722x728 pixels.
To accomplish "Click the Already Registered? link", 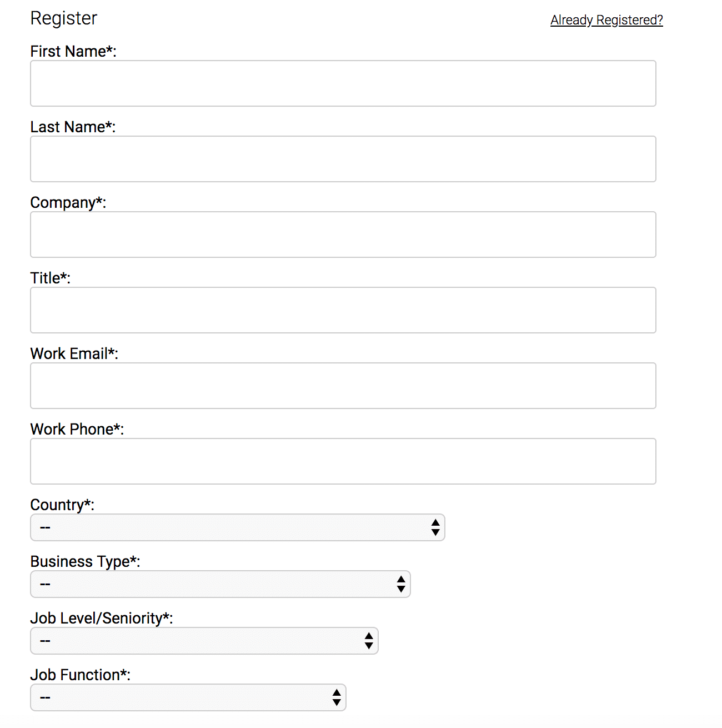I will (606, 20).
